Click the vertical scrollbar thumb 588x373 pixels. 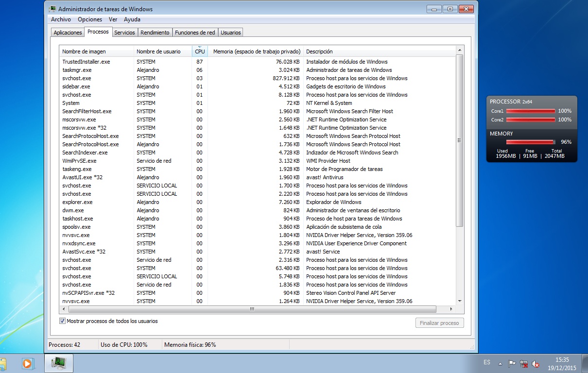[460, 140]
